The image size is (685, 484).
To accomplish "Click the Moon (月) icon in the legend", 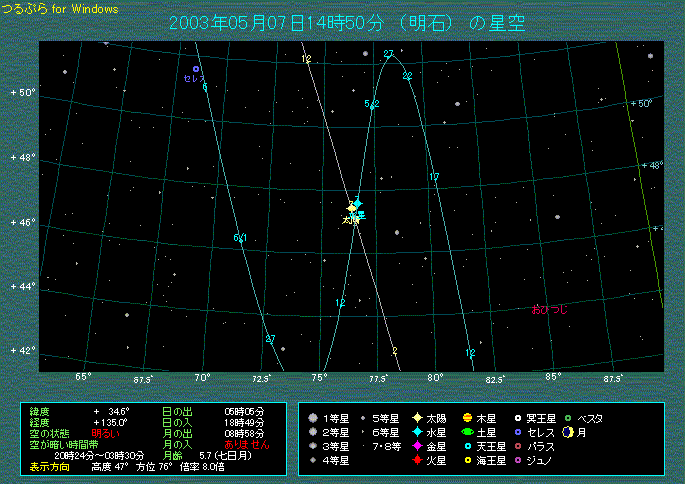I will (568, 432).
